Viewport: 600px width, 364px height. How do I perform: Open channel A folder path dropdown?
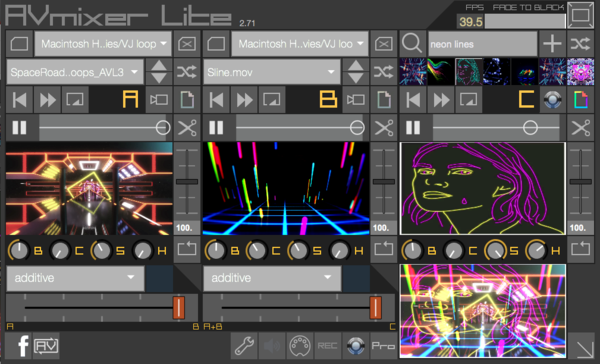(x=103, y=44)
